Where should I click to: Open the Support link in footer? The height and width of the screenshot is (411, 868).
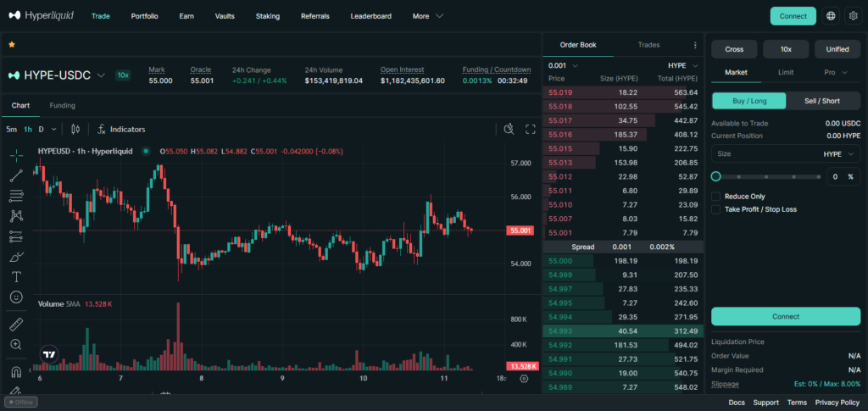point(765,403)
